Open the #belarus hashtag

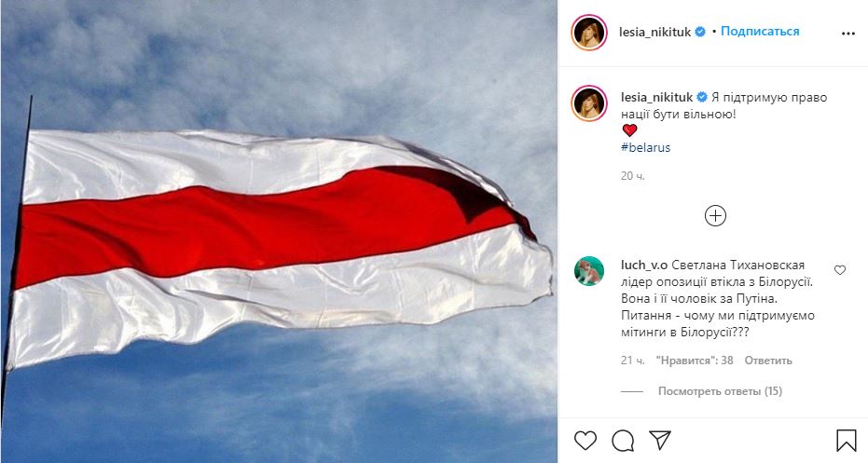(x=645, y=148)
